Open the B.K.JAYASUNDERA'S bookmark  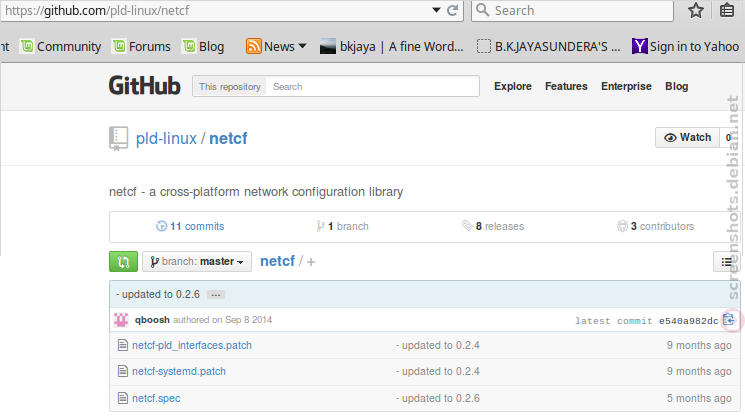pyautogui.click(x=549, y=47)
